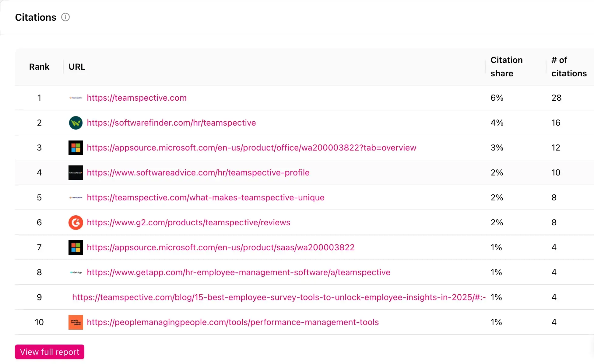Click the Citations section title
This screenshot has height=364, width=594.
pos(36,17)
